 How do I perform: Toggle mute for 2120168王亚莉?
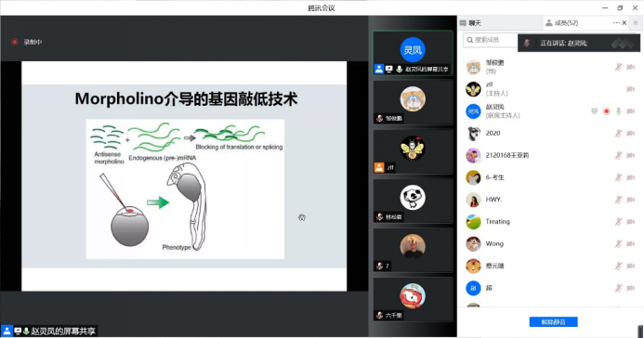(618, 155)
